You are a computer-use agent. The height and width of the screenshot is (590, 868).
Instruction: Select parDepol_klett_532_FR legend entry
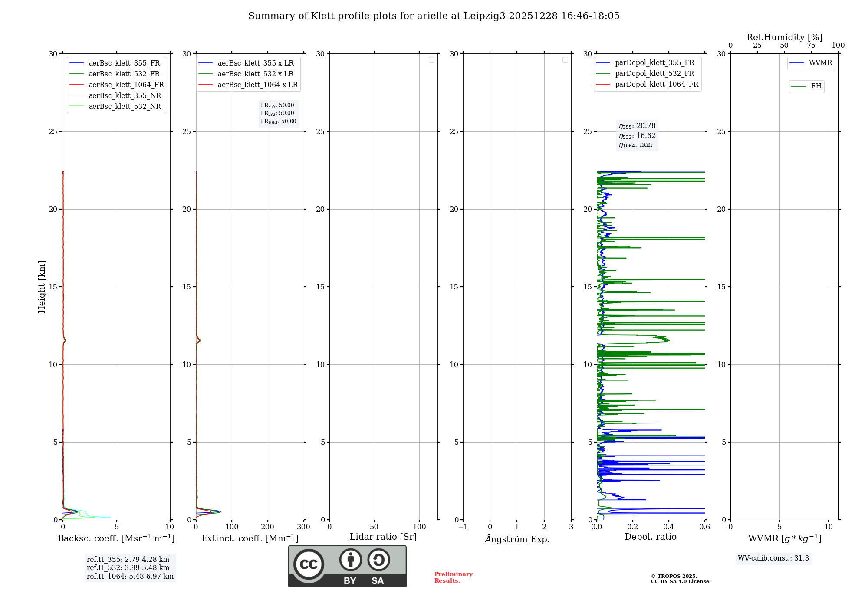pyautogui.click(x=654, y=74)
